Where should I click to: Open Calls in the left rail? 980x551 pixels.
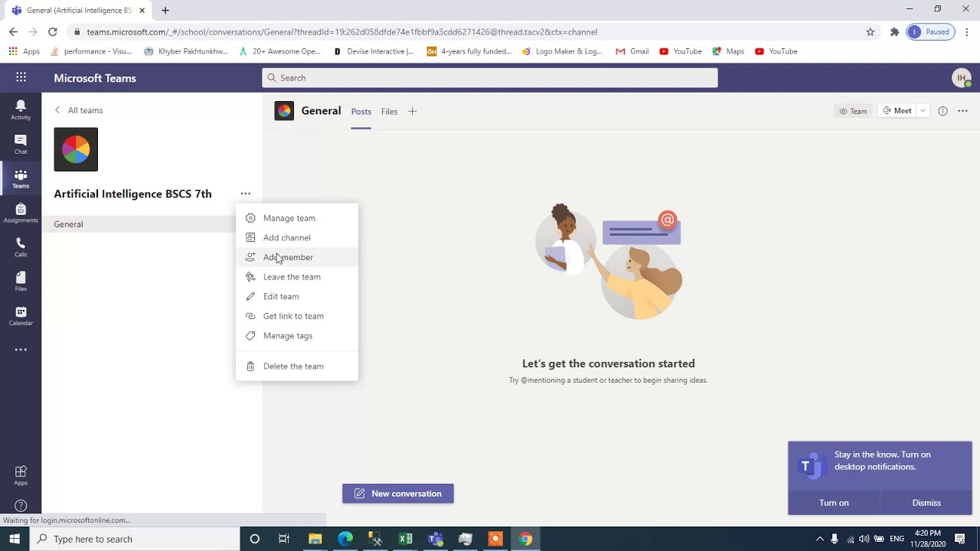point(21,247)
